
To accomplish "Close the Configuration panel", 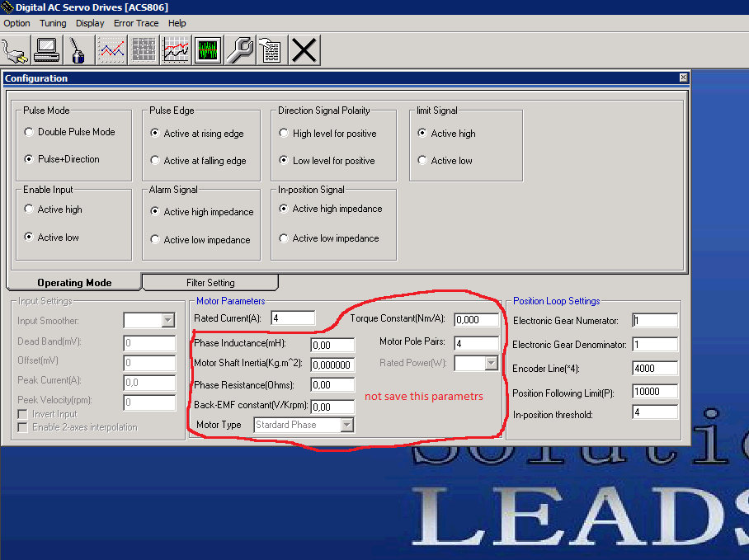I will (x=684, y=78).
